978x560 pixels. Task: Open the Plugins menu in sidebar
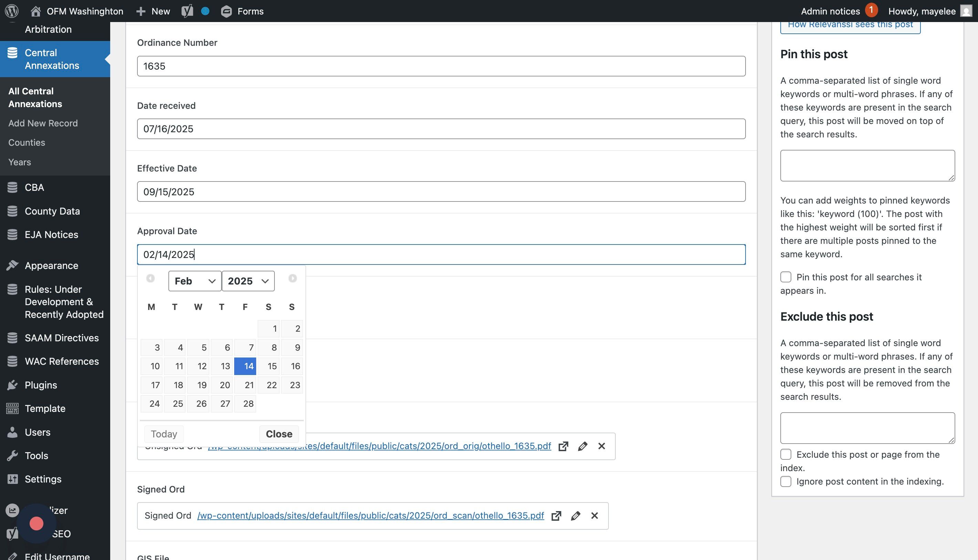pos(41,385)
